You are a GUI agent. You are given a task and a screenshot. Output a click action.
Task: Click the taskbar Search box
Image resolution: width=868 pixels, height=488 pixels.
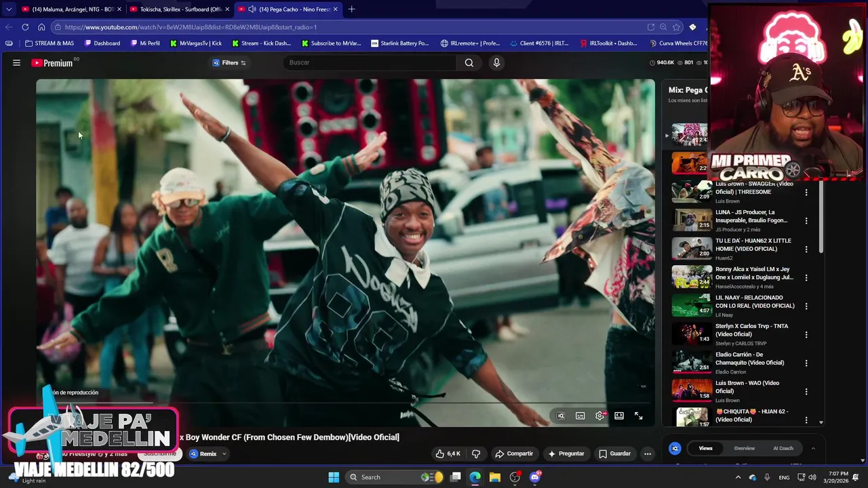pyautogui.click(x=395, y=477)
